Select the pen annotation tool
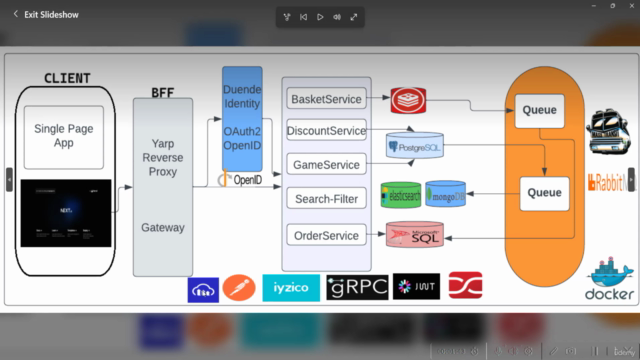Viewport: 640px width, 360px height. tap(554, 351)
